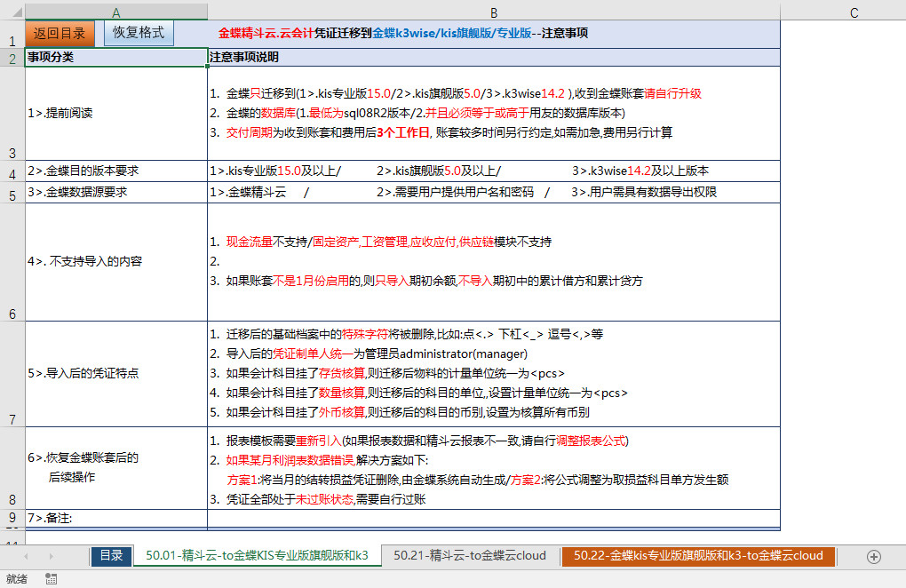
Task: Click the 事项分类 header cell
Action: click(x=116, y=57)
